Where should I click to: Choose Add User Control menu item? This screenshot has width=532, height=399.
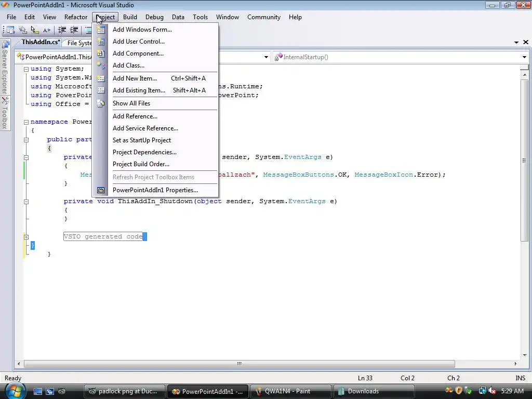tap(155, 42)
